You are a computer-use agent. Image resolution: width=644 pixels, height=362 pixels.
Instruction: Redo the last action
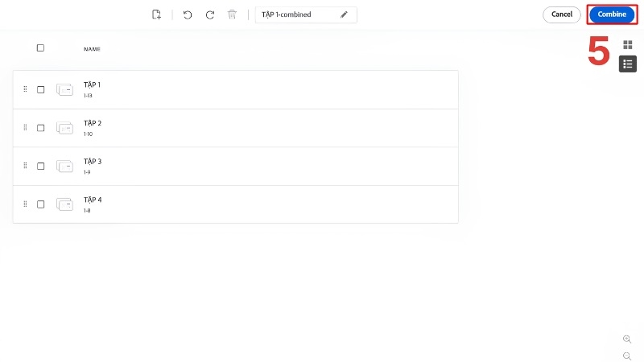210,14
